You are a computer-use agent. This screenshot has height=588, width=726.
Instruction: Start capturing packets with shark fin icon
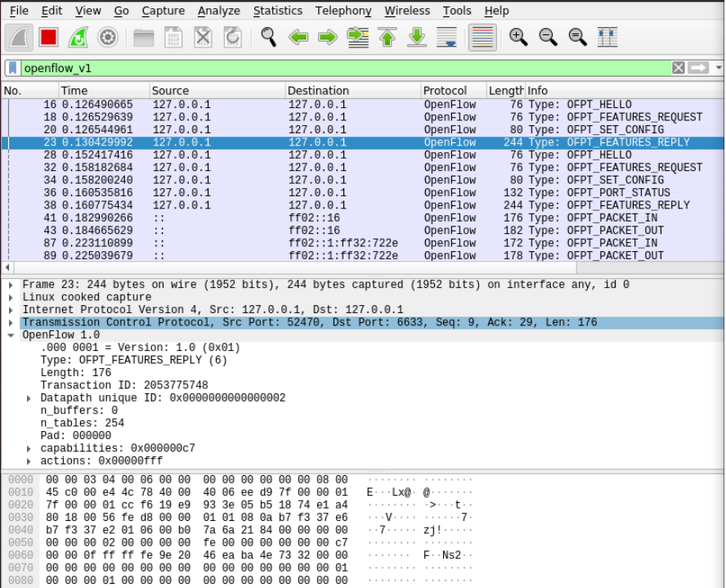19,37
